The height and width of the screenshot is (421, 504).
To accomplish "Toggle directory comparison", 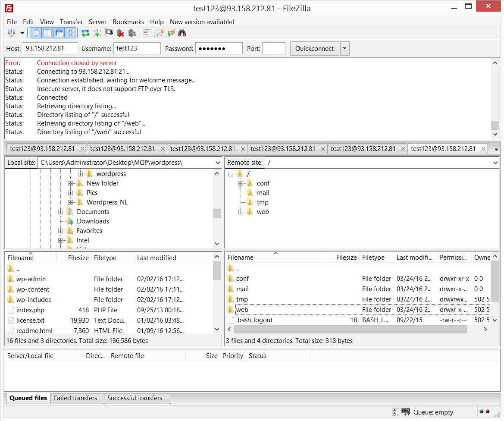I will pos(159,33).
